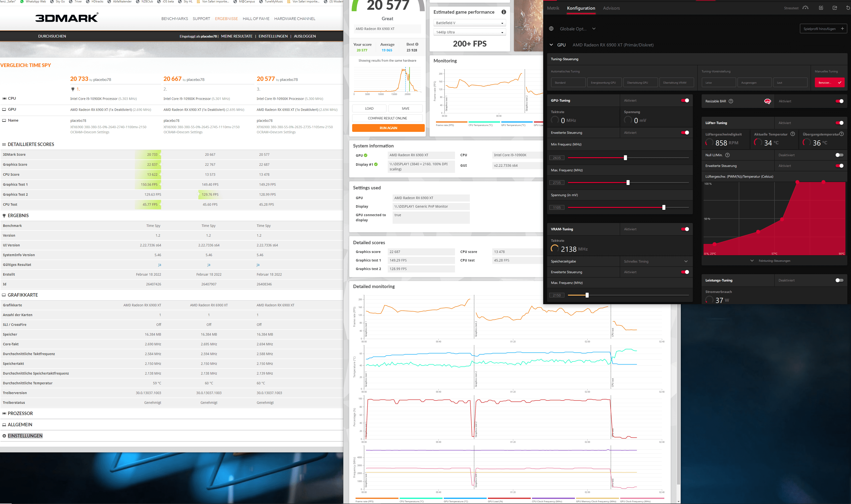Click the Max. Frequenz GPU slider handle

(628, 183)
